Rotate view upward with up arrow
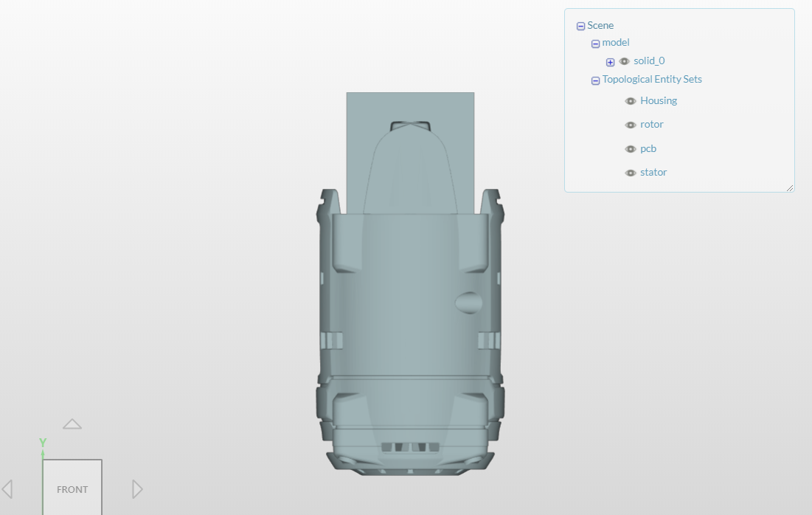The height and width of the screenshot is (515, 812). coord(72,424)
